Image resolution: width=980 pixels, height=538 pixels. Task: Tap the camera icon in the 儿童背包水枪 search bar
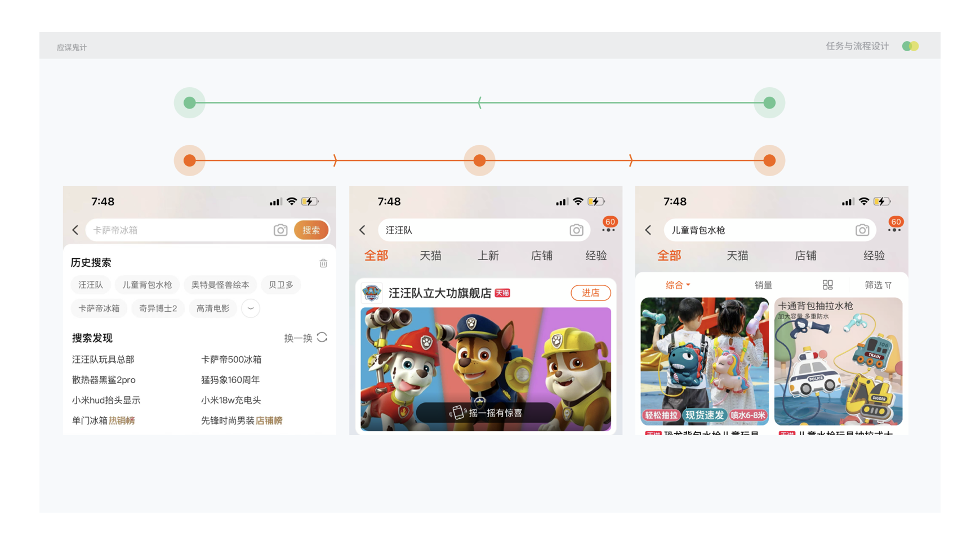coord(862,230)
